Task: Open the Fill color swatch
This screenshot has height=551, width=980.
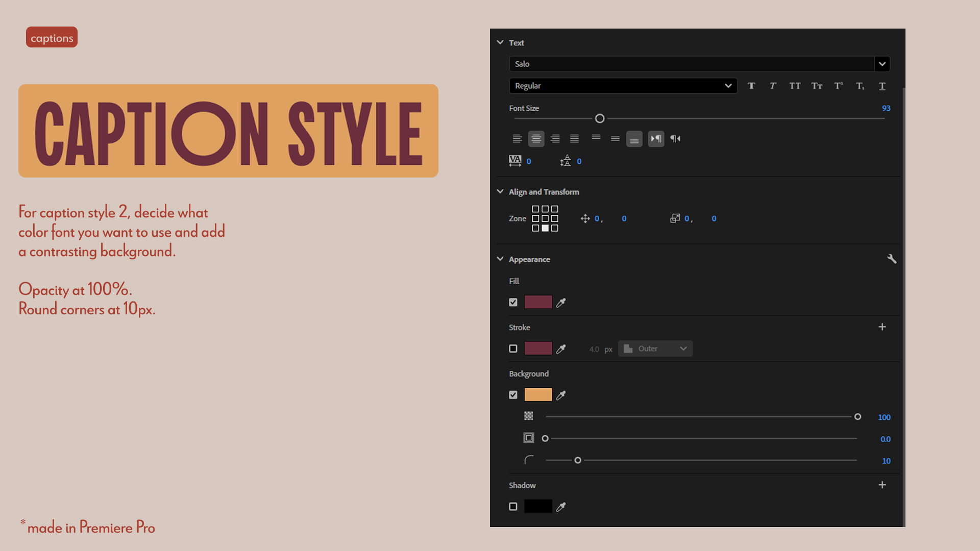Action: pyautogui.click(x=538, y=302)
